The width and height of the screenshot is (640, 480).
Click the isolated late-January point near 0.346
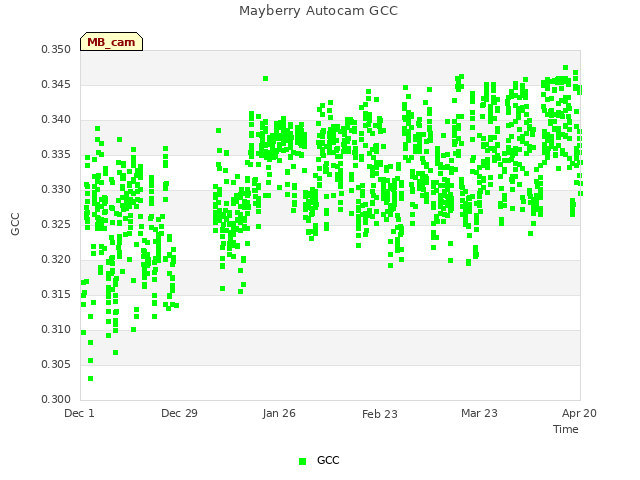[x=265, y=78]
